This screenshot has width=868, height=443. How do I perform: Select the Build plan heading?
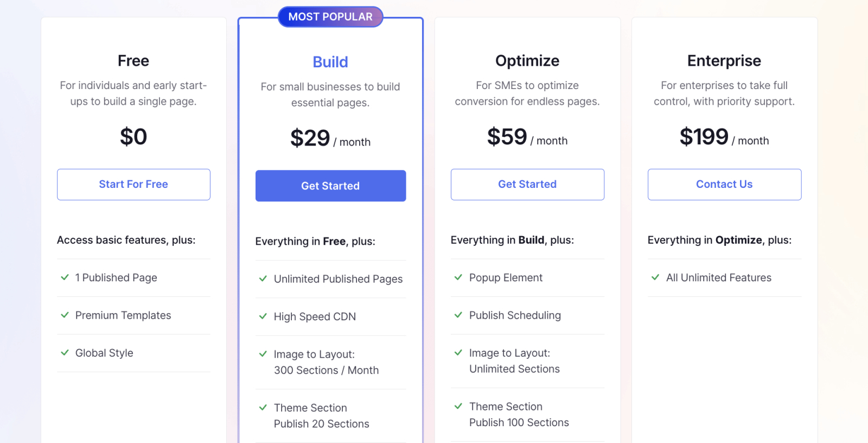click(x=330, y=62)
